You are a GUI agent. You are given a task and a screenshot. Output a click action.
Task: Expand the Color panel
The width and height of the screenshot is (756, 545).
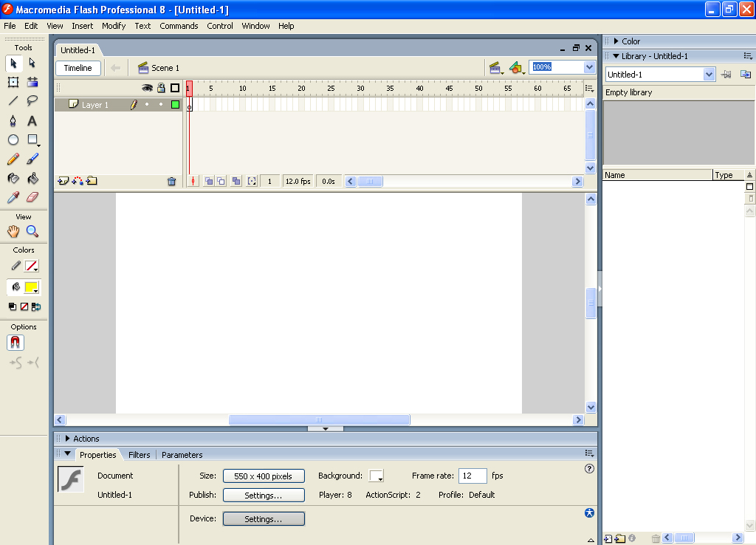[616, 41]
